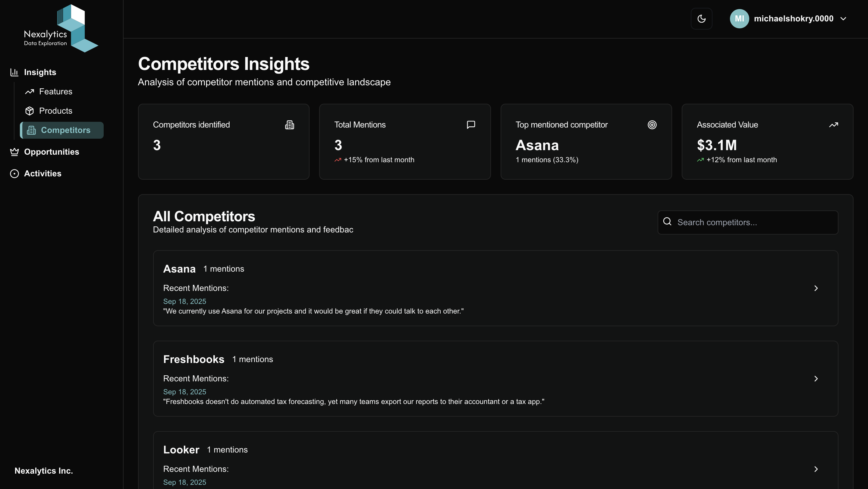This screenshot has height=489, width=868.
Task: Open the Features insights page
Action: point(55,91)
